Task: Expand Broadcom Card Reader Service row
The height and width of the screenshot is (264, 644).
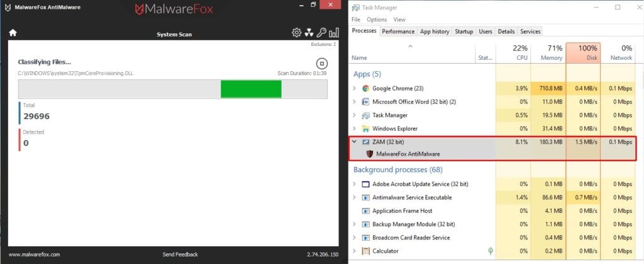Action: click(x=355, y=238)
